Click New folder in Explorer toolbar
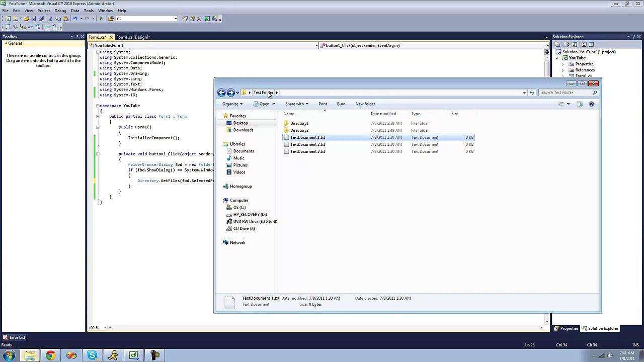 point(365,104)
